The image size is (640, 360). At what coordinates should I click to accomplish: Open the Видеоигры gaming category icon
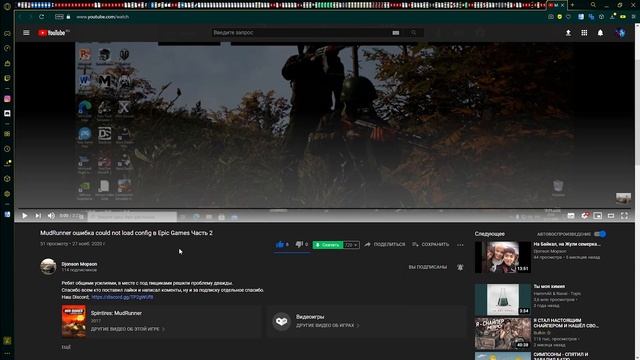(281, 321)
